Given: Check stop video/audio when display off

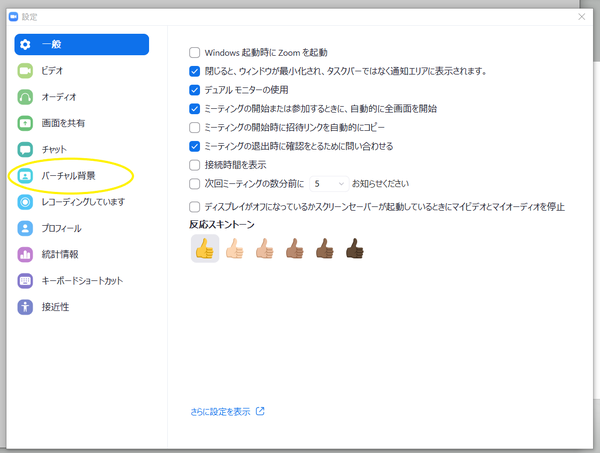Looking at the screenshot, I should 194,207.
